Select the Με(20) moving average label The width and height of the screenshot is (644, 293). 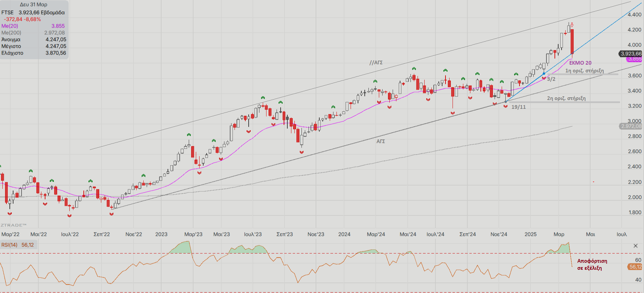tap(10, 26)
